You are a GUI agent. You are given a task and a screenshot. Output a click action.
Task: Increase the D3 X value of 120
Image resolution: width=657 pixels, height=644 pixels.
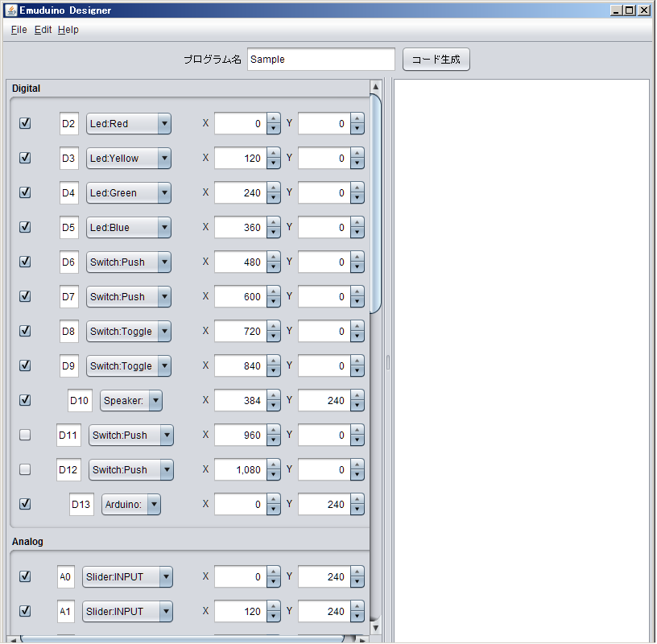click(x=274, y=153)
